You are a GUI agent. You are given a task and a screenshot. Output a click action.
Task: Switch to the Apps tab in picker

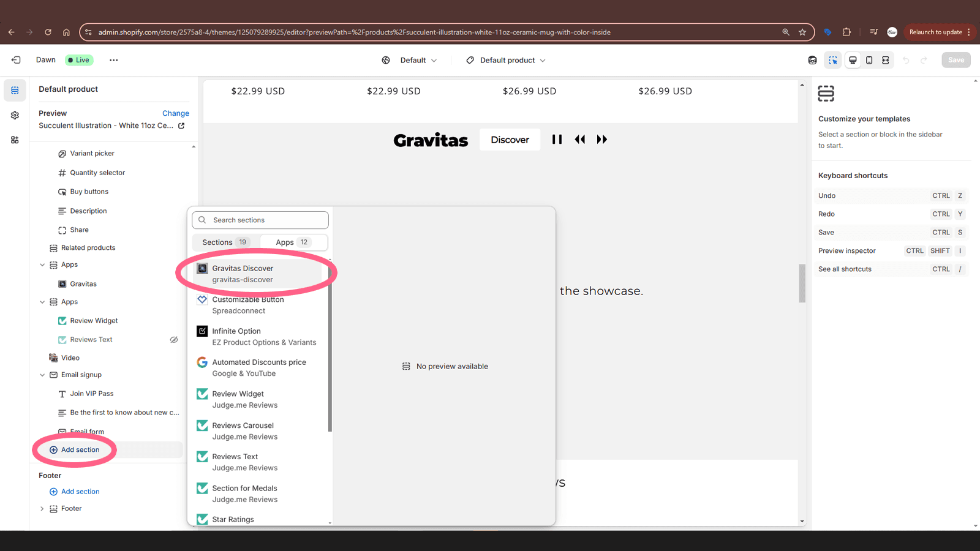tap(293, 242)
